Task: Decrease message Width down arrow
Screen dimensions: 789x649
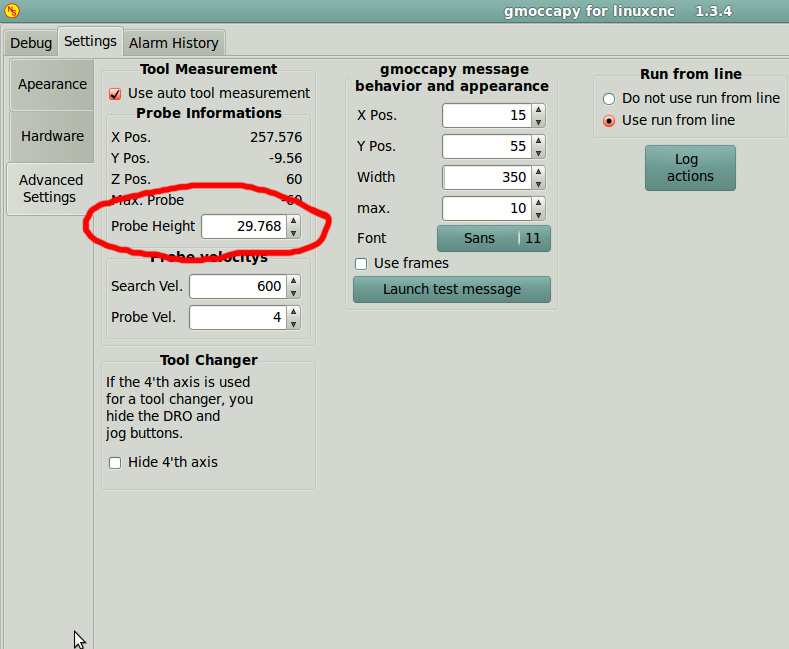Action: tap(538, 184)
